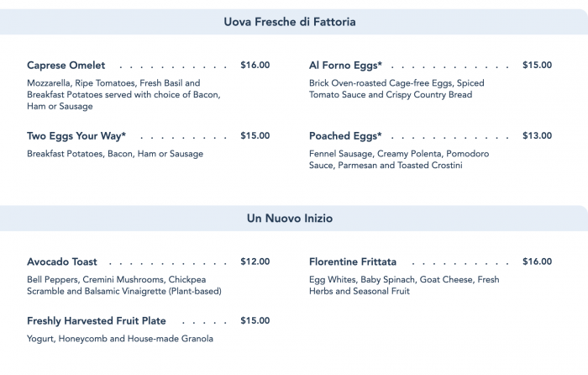Click the Brick Oven-roasted Cage-free Eggs description

pyautogui.click(x=396, y=89)
